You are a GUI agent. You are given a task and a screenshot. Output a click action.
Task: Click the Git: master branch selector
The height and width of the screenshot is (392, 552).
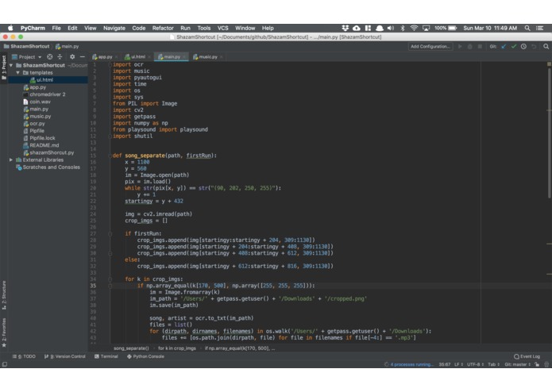coord(518,364)
